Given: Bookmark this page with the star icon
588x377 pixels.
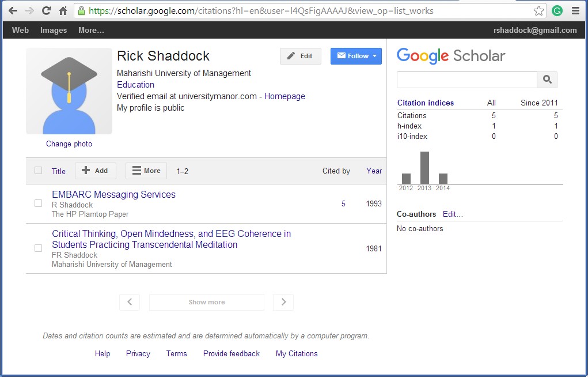Looking at the screenshot, I should tap(538, 11).
